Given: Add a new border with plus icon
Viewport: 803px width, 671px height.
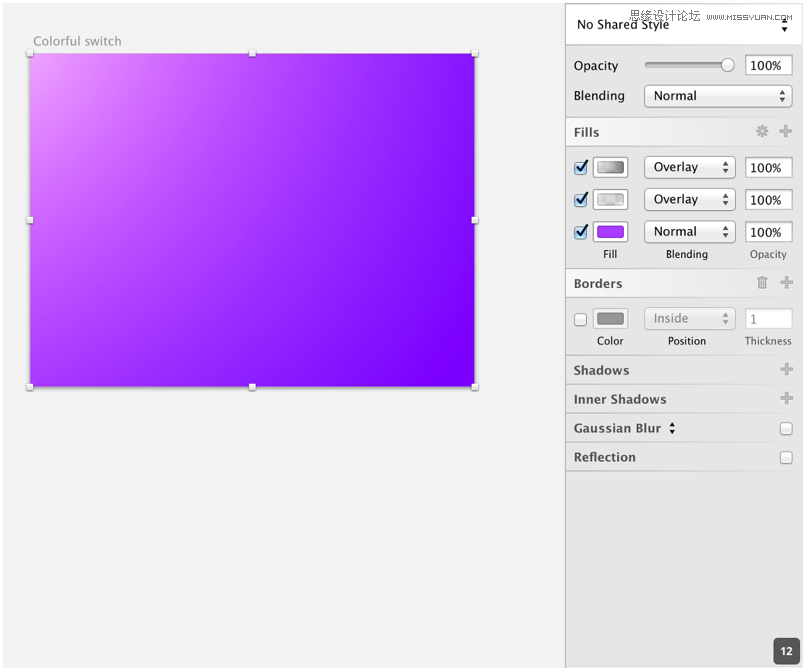Looking at the screenshot, I should [x=786, y=282].
